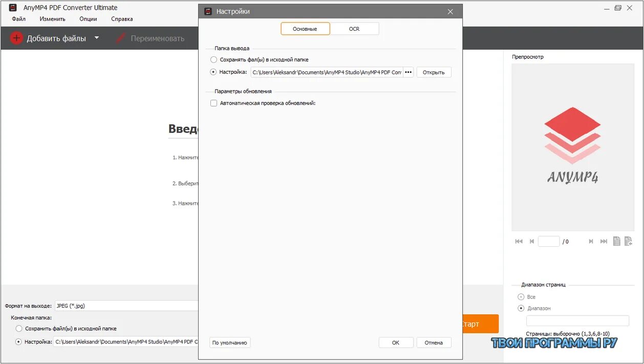Open the Файл menu
Image resolution: width=644 pixels, height=364 pixels.
click(x=18, y=19)
